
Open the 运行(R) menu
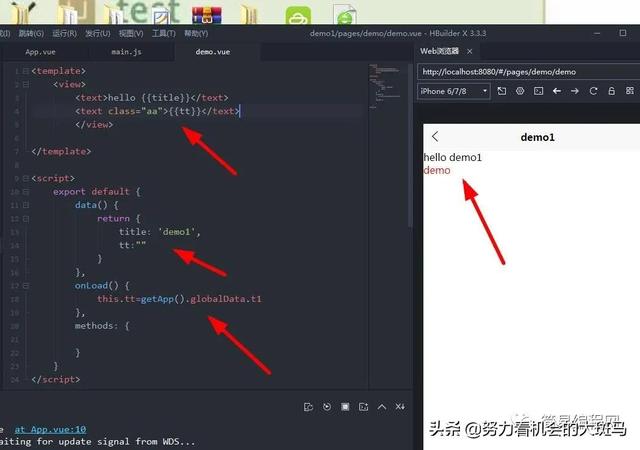(64, 33)
